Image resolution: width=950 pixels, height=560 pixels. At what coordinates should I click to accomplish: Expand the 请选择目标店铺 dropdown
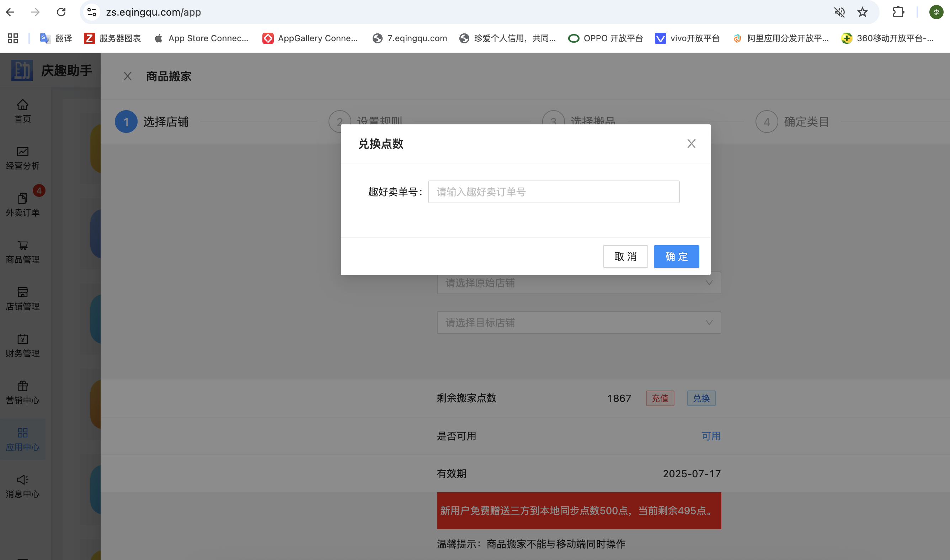coord(578,323)
